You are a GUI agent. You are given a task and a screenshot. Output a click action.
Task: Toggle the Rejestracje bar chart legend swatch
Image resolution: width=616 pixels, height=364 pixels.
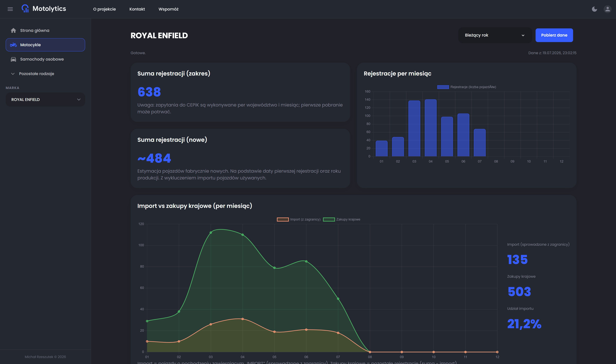click(x=443, y=87)
